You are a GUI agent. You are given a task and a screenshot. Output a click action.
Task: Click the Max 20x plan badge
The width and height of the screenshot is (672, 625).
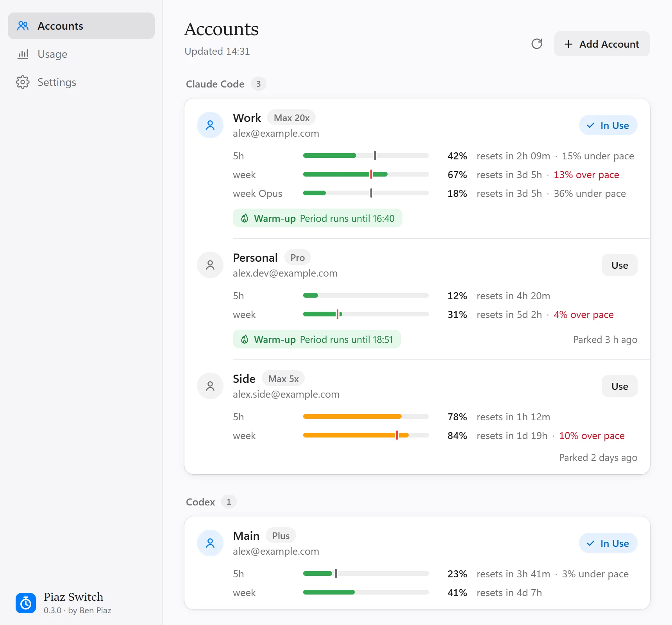291,118
